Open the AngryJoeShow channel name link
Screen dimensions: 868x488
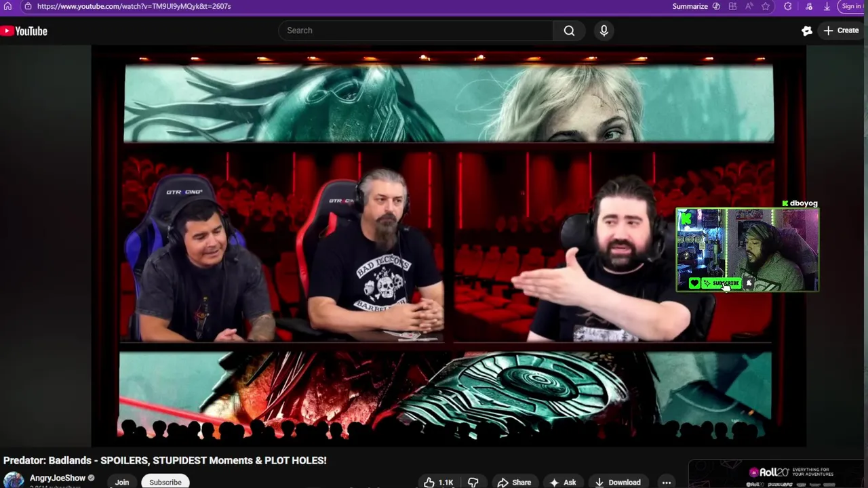click(58, 478)
